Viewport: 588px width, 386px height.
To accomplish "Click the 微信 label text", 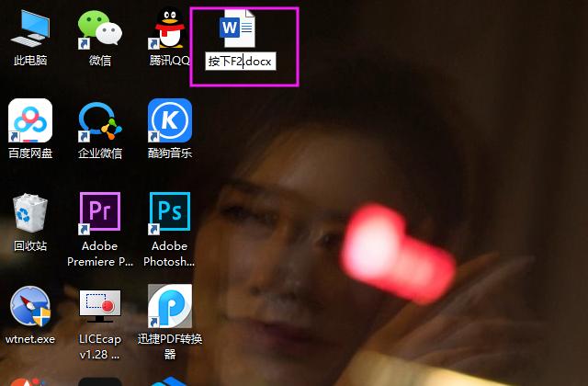I will (100, 60).
